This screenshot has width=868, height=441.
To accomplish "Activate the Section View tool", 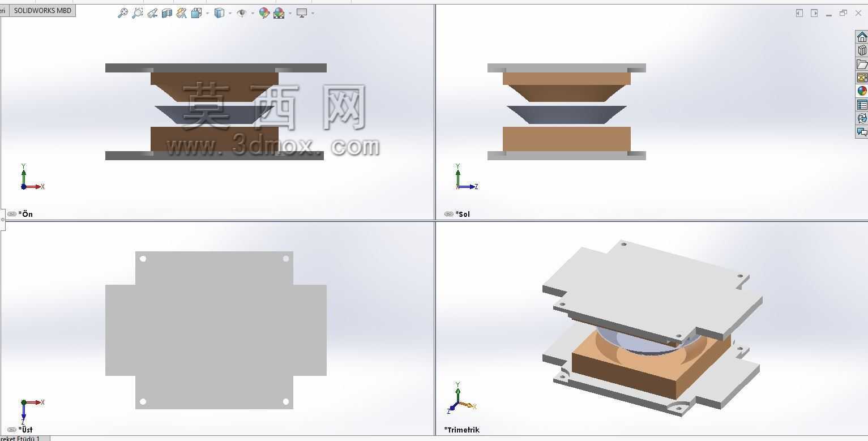I will (x=166, y=13).
